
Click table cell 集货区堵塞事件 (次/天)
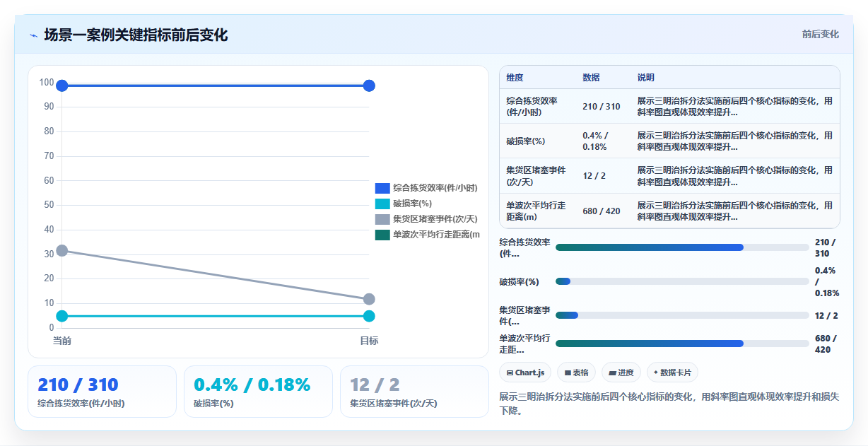538,175
